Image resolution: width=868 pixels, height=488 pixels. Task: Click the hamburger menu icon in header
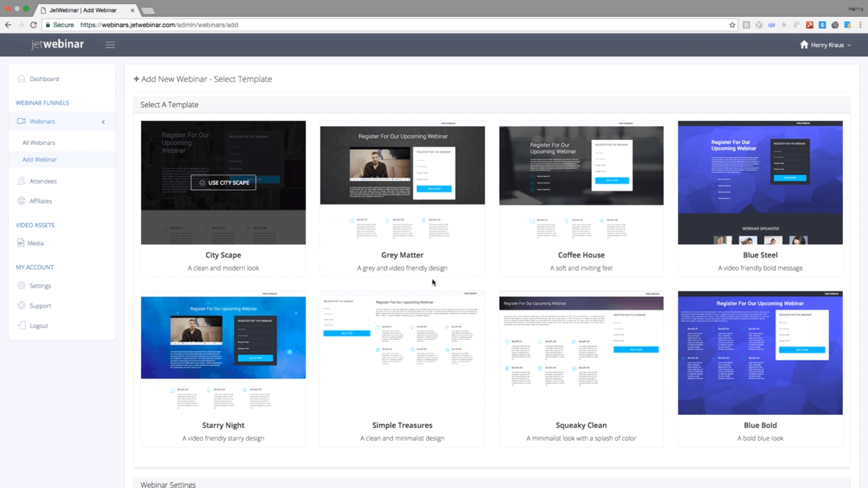[x=110, y=45]
